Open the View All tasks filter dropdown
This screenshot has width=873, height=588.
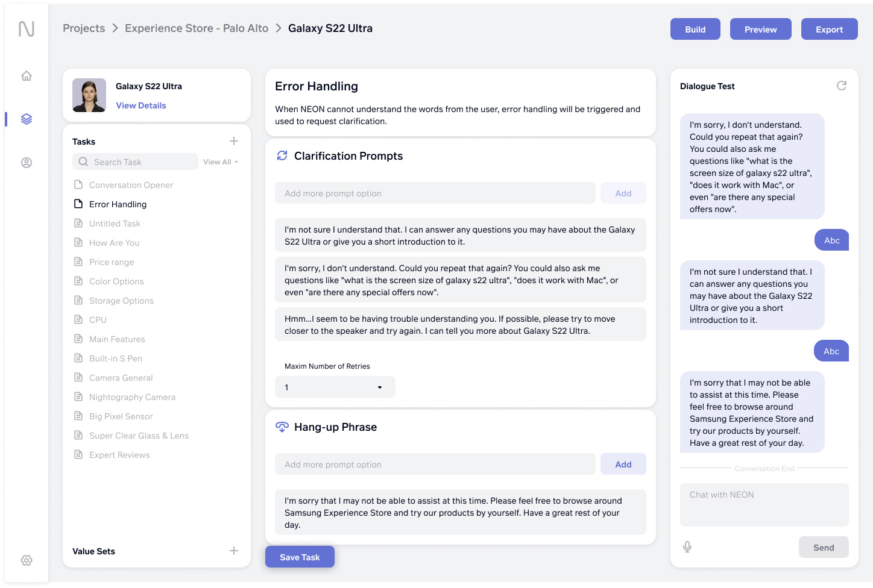(x=221, y=162)
